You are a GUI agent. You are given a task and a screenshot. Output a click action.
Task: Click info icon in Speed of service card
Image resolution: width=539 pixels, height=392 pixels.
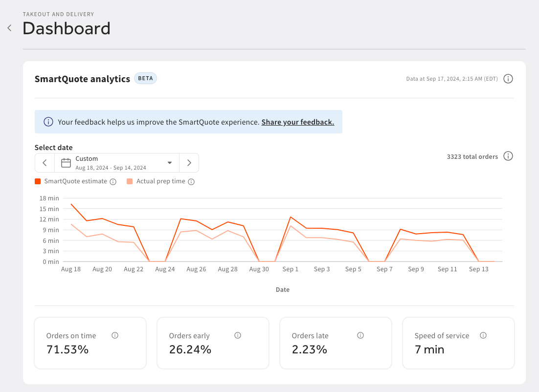[483, 335]
